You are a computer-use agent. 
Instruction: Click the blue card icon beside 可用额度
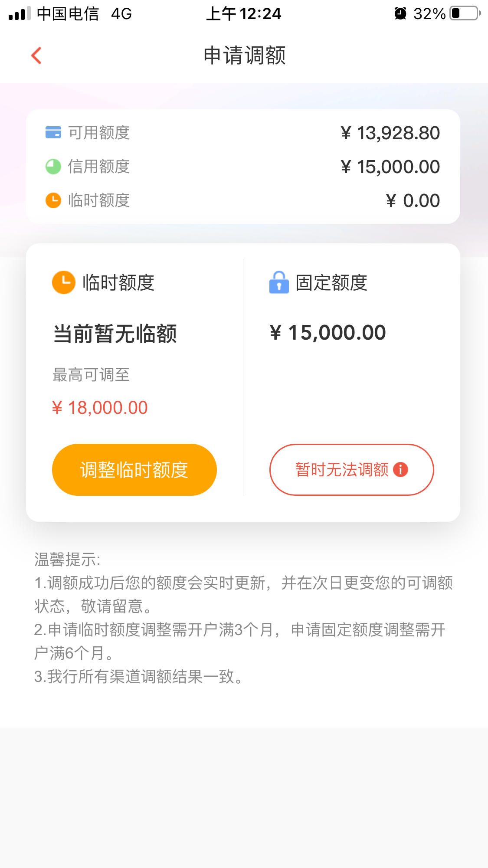pos(53,132)
